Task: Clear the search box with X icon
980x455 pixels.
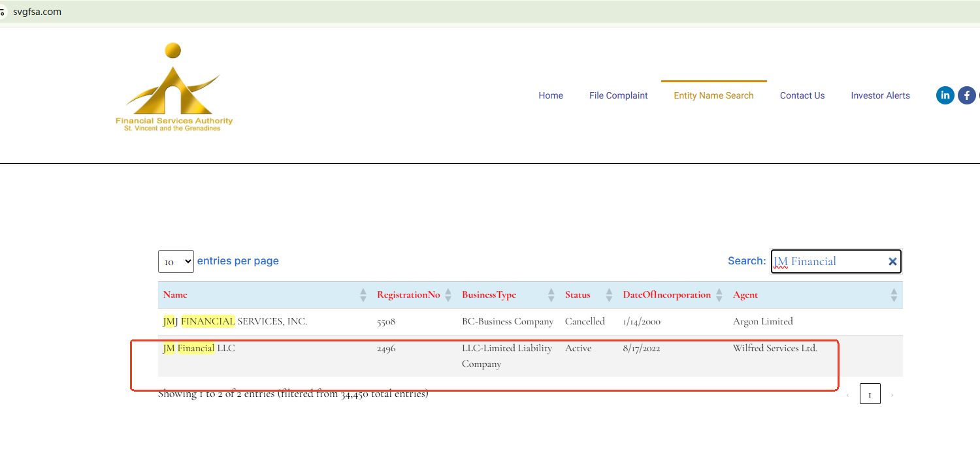Action: click(892, 261)
